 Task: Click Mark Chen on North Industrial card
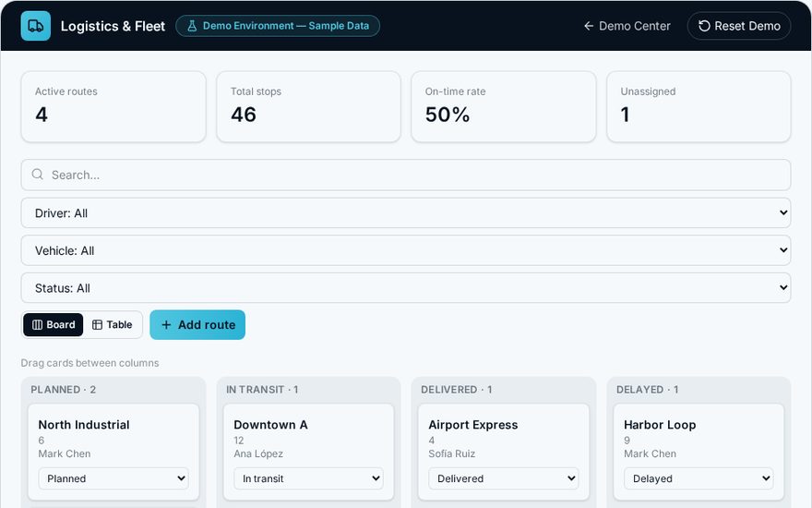pos(65,454)
